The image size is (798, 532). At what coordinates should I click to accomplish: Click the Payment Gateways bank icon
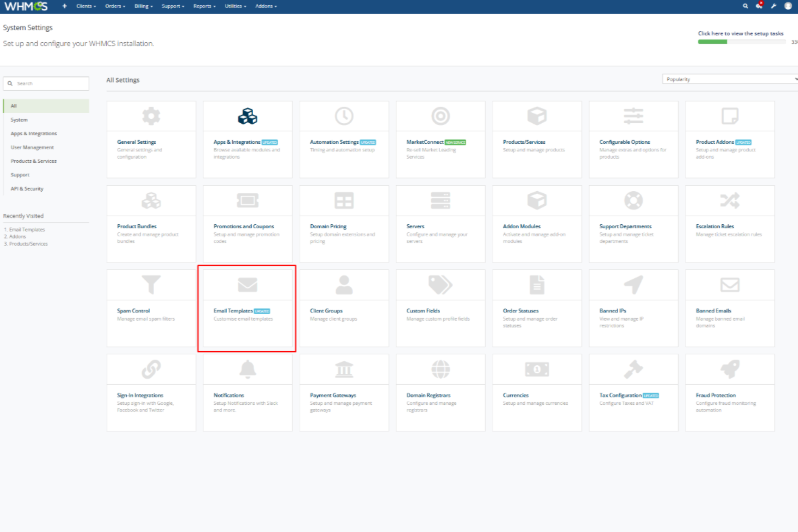point(344,369)
